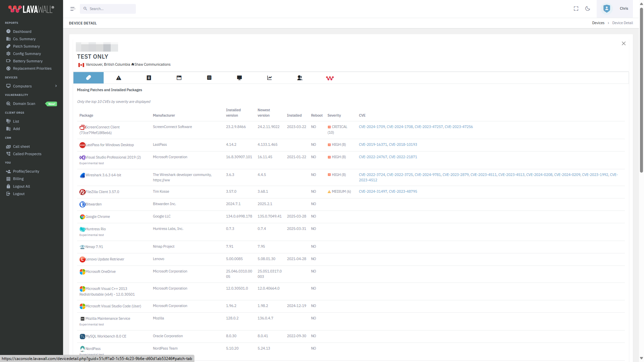
Task: Open the document list tab icon
Action: point(149,78)
